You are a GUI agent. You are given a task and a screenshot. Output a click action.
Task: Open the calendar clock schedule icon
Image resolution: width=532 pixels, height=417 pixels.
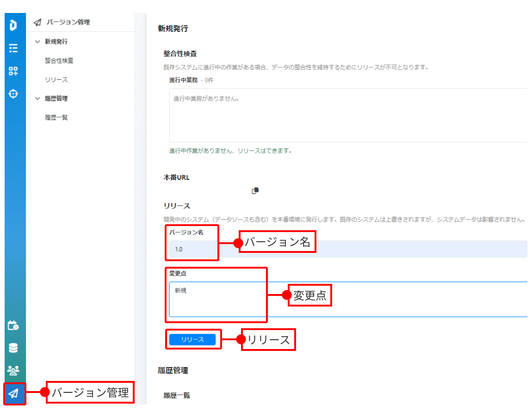pyautogui.click(x=13, y=325)
